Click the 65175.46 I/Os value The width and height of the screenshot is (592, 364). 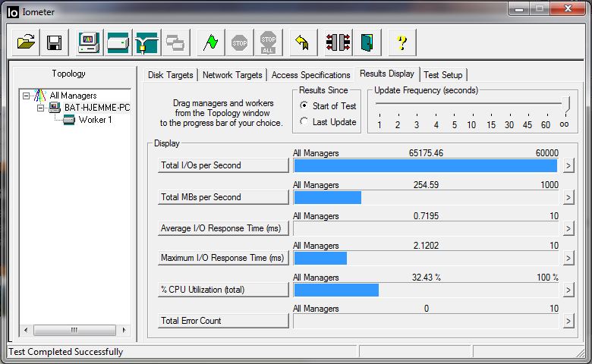426,152
